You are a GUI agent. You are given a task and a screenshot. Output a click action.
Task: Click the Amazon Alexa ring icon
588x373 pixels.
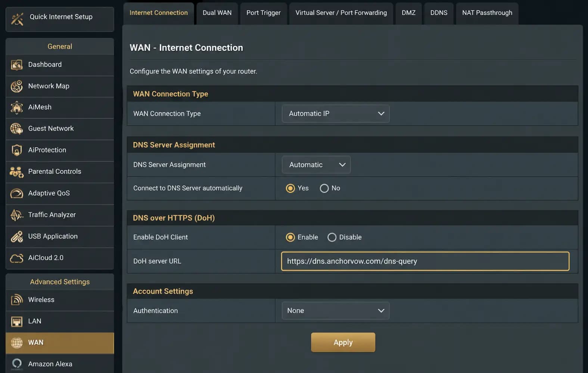16,364
